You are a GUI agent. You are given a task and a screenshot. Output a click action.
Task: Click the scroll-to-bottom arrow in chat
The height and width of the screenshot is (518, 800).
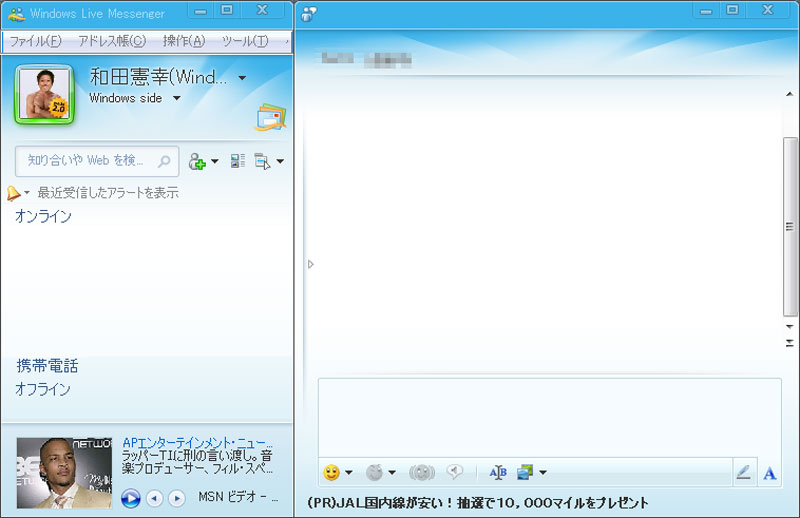[789, 343]
